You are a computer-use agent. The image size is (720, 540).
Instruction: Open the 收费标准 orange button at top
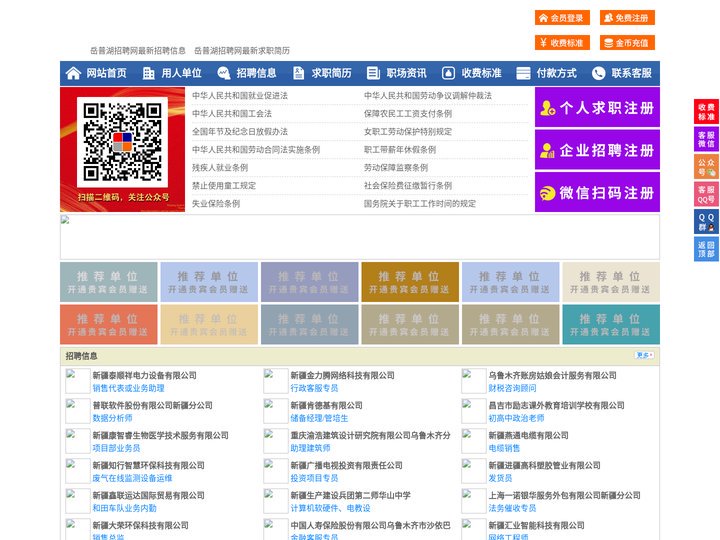pyautogui.click(x=562, y=43)
